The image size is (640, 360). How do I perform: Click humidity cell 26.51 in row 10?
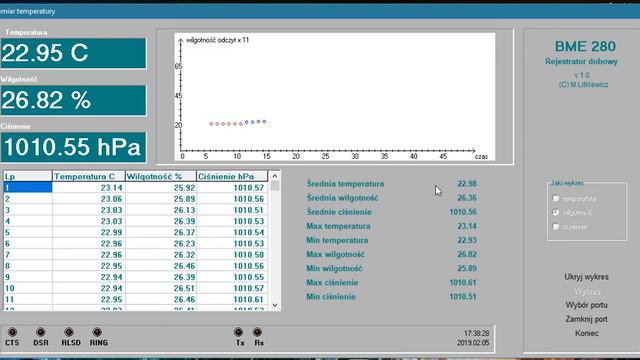point(161,288)
